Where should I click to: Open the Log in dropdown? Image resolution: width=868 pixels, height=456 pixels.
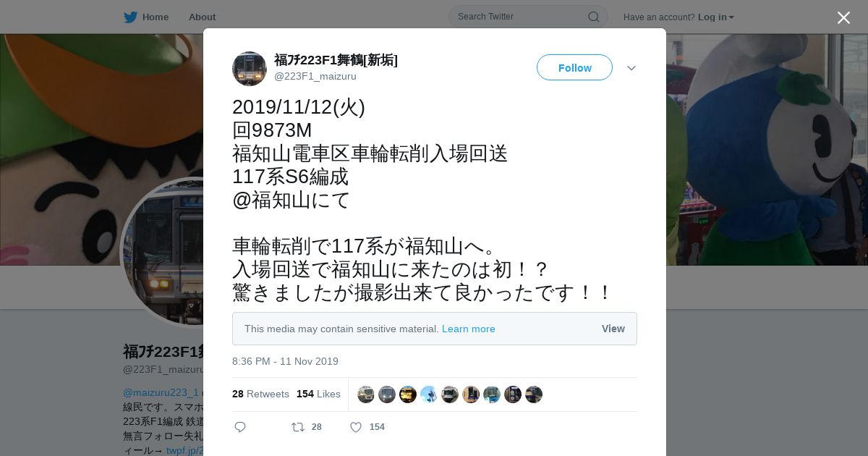[716, 17]
